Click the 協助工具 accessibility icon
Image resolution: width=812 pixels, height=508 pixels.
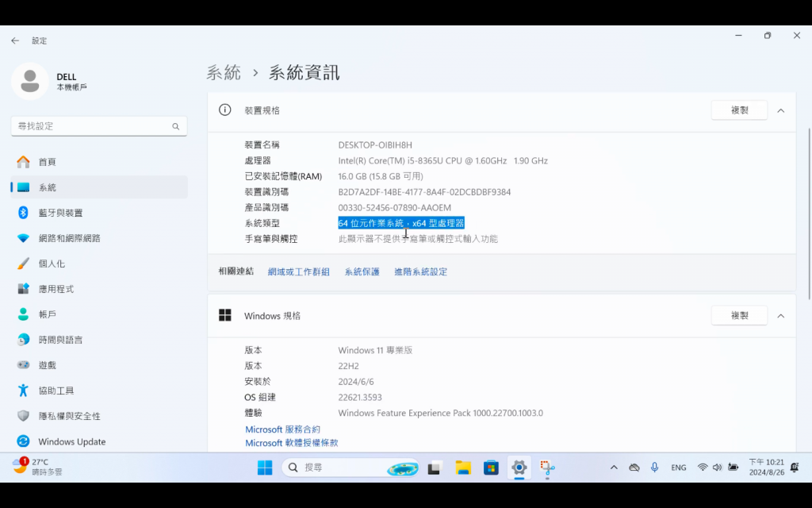click(x=23, y=391)
